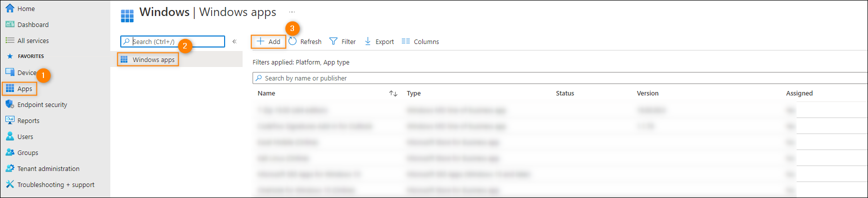Click the Users person icon
Image resolution: width=868 pixels, height=198 pixels.
(x=10, y=136)
